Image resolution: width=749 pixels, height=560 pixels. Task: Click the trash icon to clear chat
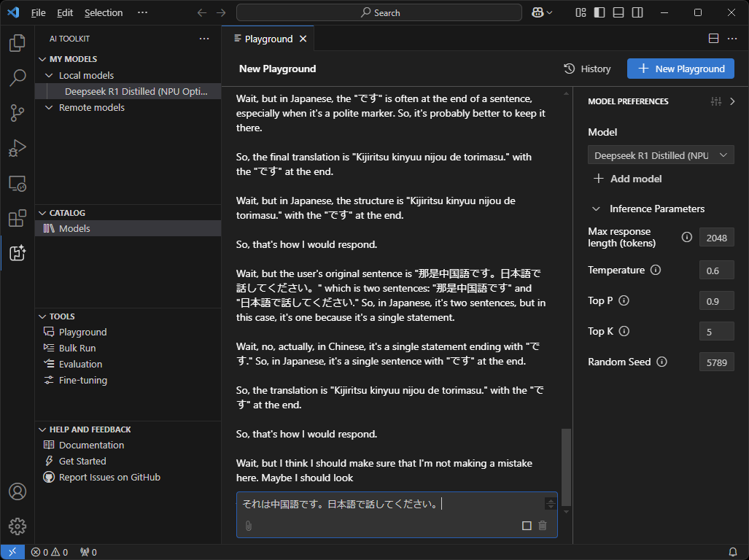(542, 526)
